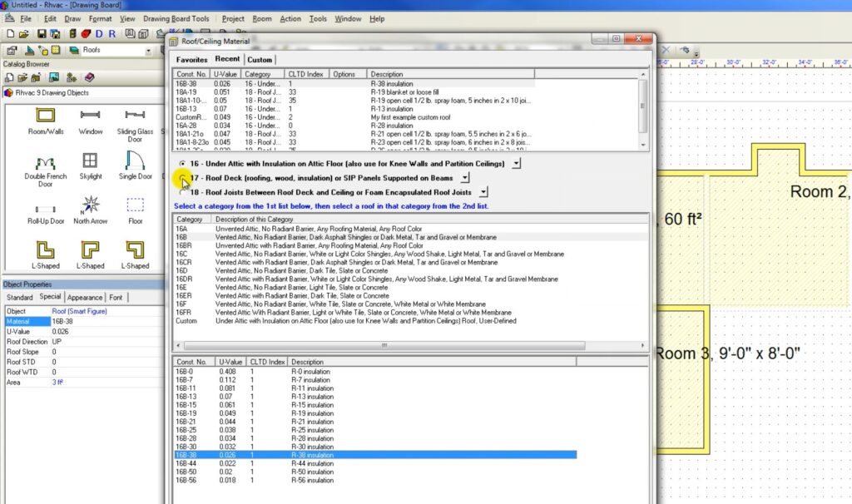This screenshot has height=504, width=852.
Task: Select radio 17 Roof Deck option
Action: [x=182, y=178]
